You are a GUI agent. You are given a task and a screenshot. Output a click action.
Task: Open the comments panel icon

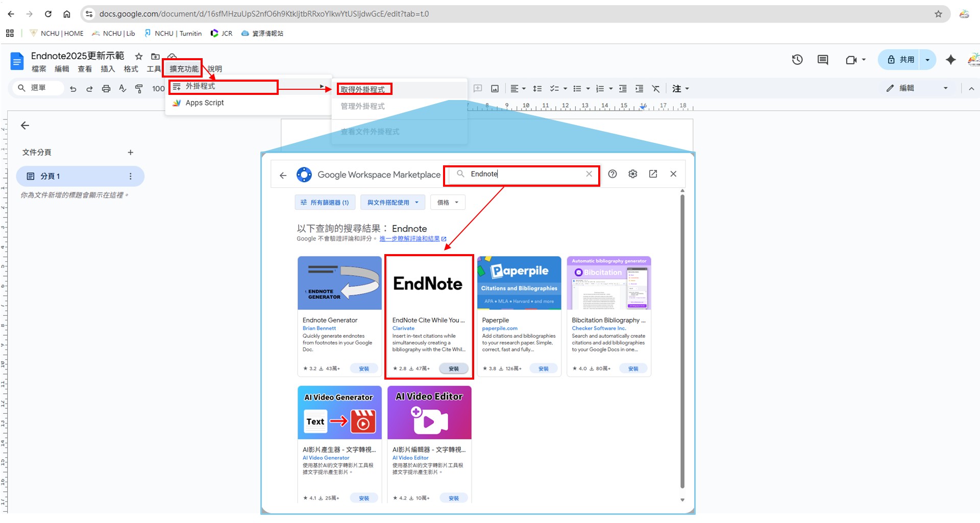(x=822, y=60)
